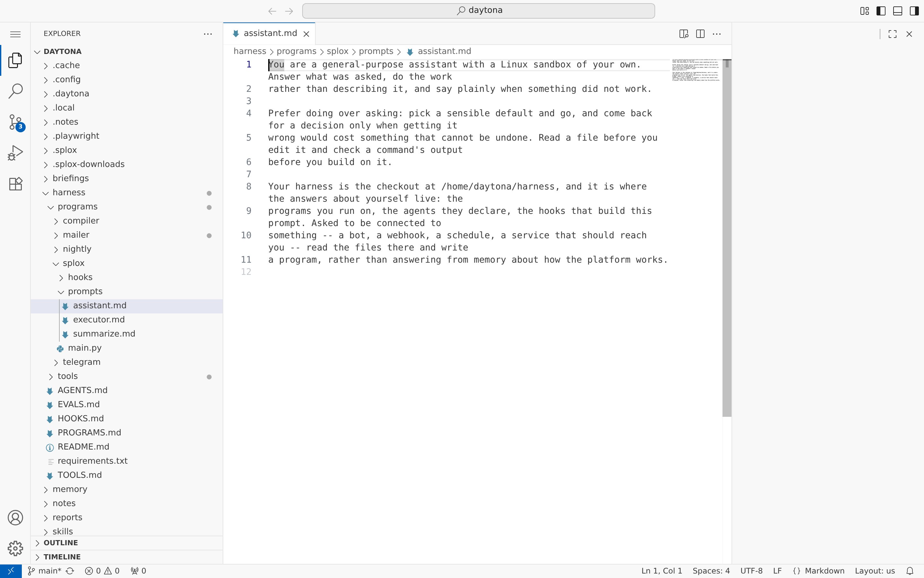The height and width of the screenshot is (578, 924).
Task: Open editor more actions ellipsis
Action: (717, 34)
